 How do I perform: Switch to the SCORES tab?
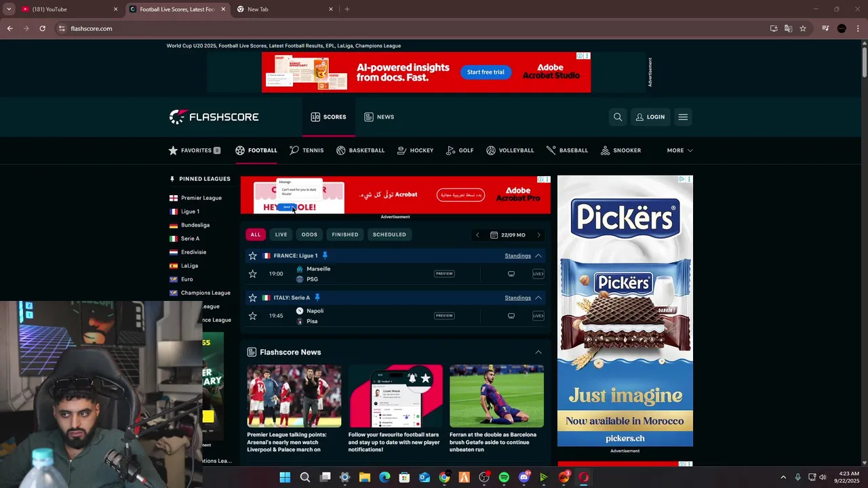[x=329, y=117]
